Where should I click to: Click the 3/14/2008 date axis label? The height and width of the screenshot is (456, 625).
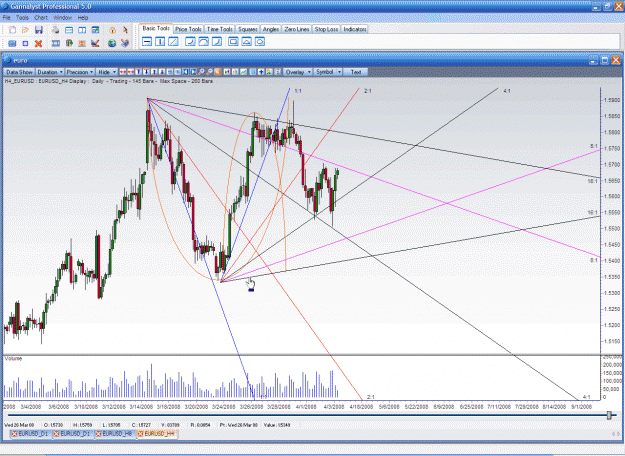141,407
